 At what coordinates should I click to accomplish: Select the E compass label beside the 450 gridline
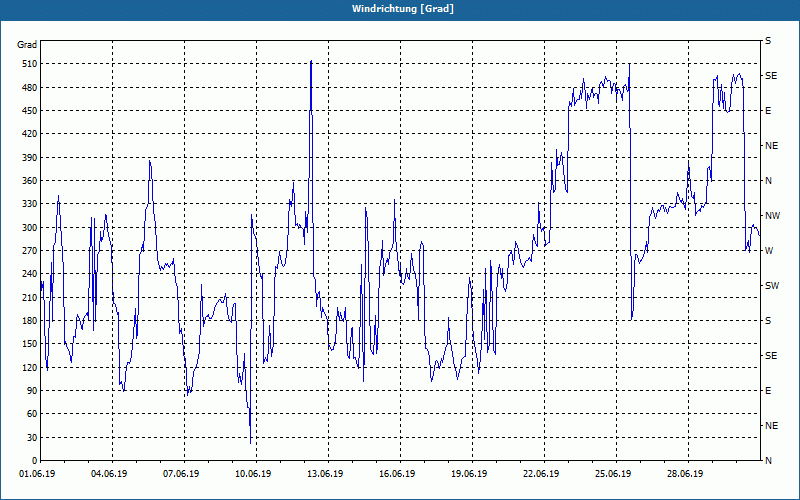768,111
